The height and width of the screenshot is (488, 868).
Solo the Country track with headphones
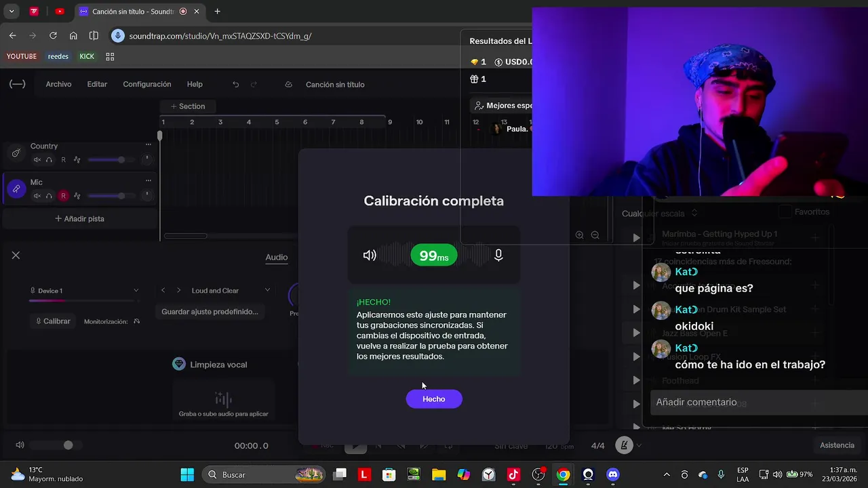[x=49, y=160]
